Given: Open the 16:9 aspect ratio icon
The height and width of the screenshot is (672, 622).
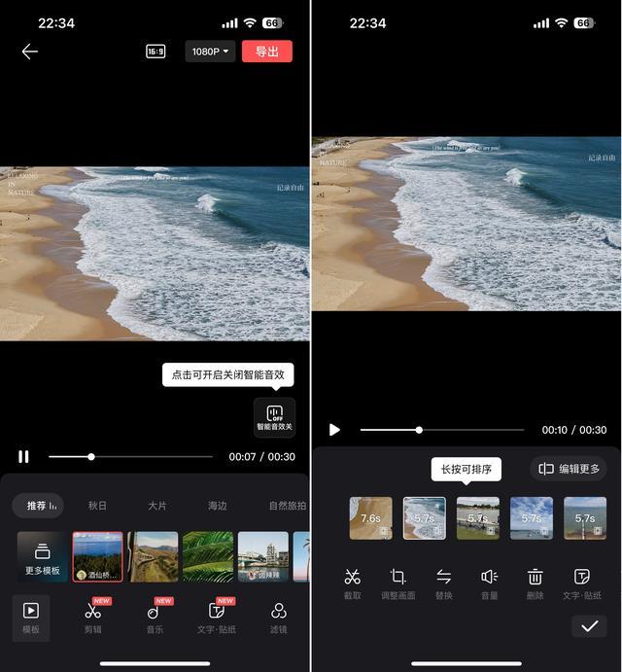Looking at the screenshot, I should pyautogui.click(x=155, y=52).
